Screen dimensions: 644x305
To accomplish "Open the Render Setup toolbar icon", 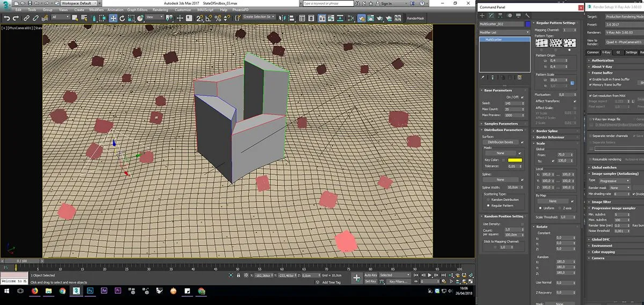I will [x=361, y=18].
